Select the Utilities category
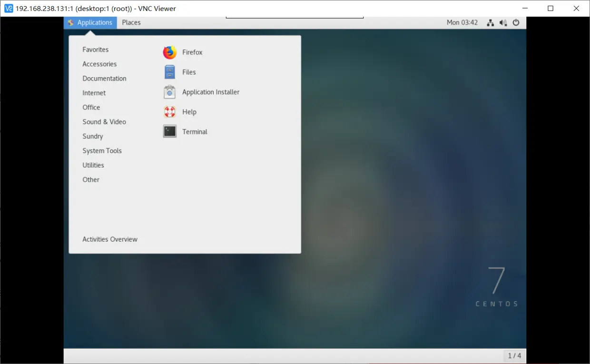 [93, 165]
